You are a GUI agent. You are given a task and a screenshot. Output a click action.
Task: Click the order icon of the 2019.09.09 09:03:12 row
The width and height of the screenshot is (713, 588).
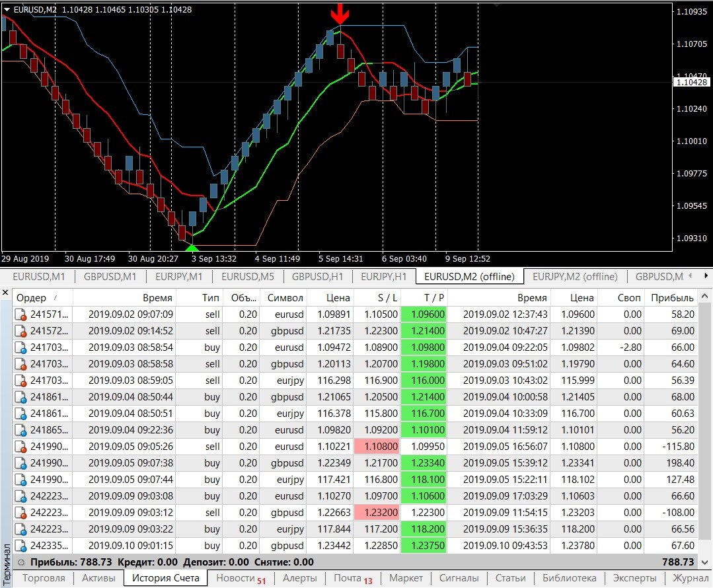pyautogui.click(x=20, y=513)
